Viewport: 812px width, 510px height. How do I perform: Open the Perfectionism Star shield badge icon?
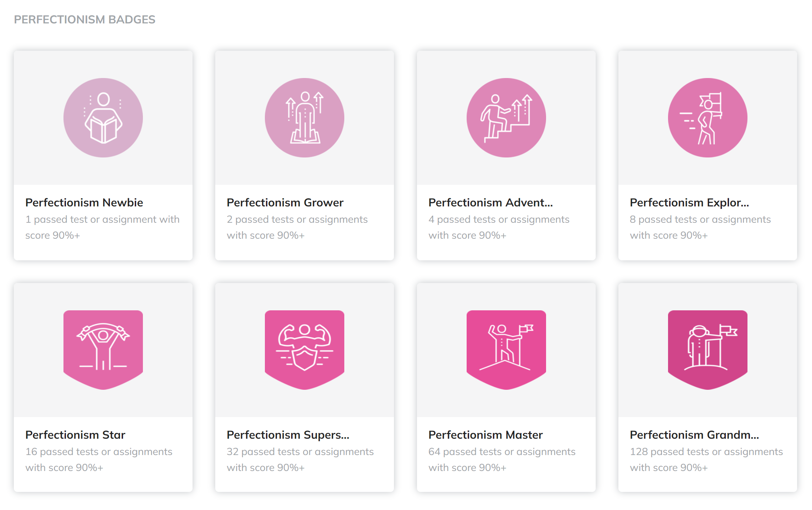(x=103, y=349)
